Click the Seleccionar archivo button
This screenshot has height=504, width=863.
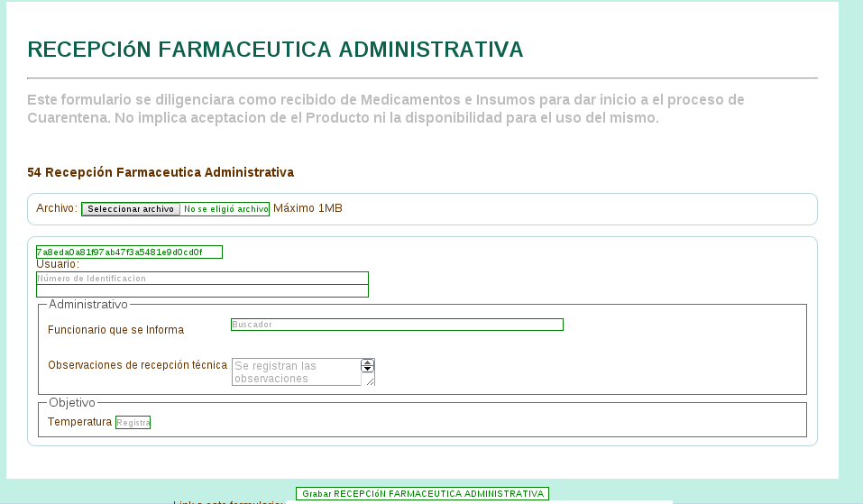[x=131, y=209]
